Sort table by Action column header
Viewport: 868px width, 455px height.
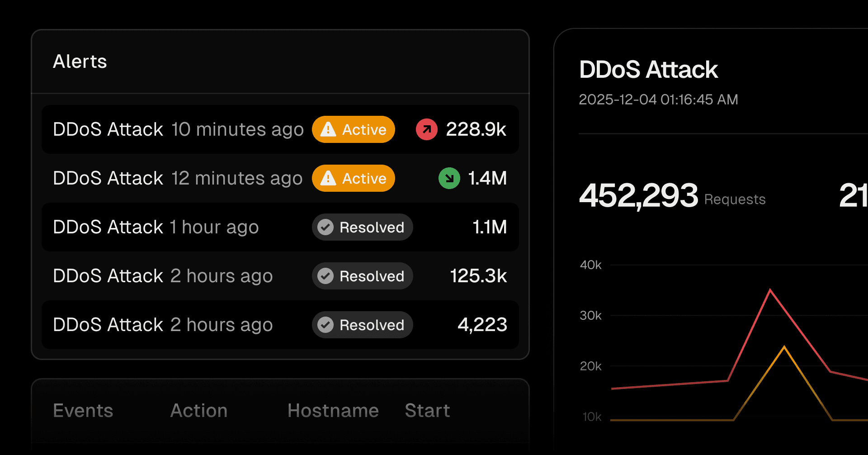tap(199, 411)
